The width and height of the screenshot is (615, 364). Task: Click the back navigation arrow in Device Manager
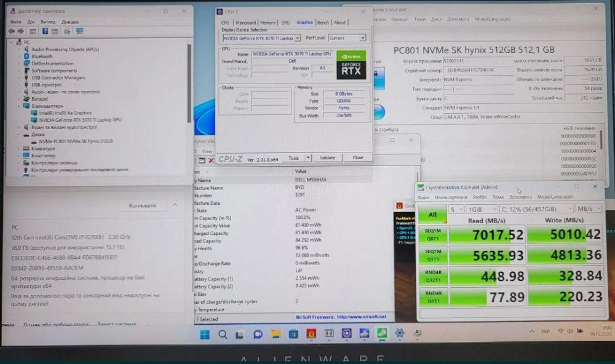[x=11, y=30]
